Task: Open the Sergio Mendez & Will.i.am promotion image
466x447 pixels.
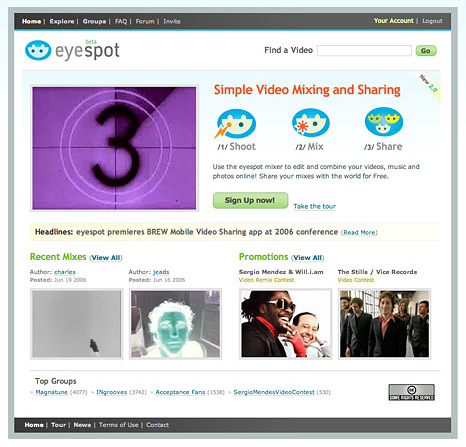Action: coord(286,324)
